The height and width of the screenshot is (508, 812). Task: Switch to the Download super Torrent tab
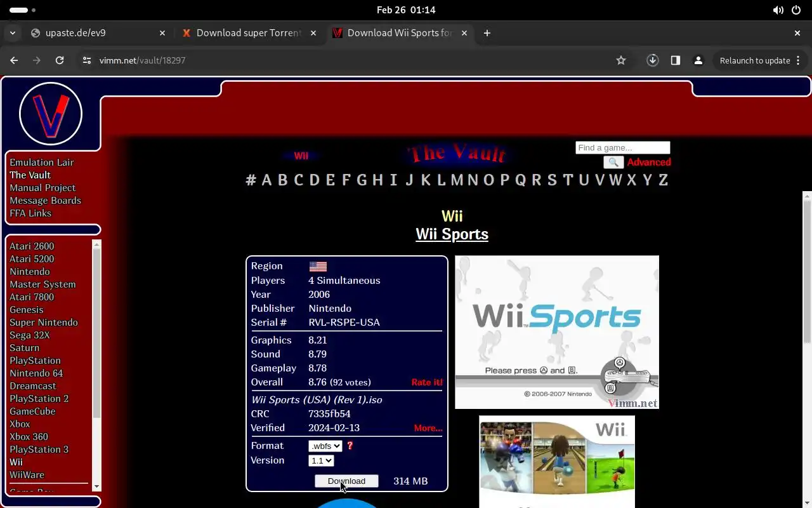(x=249, y=33)
